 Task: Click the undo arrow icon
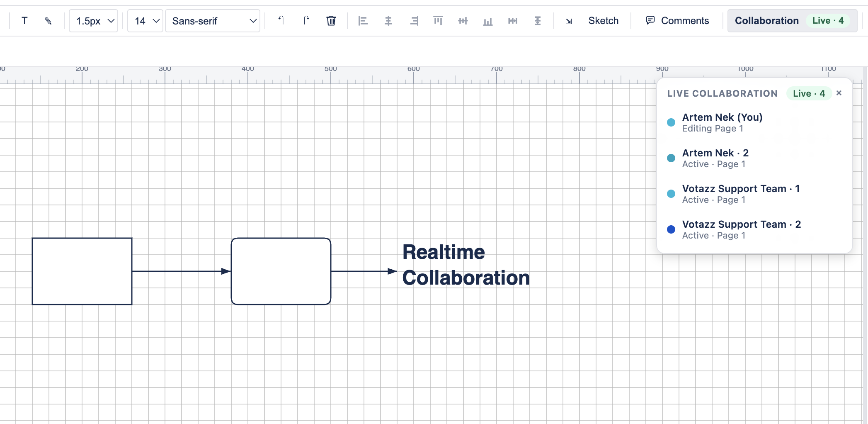point(281,21)
